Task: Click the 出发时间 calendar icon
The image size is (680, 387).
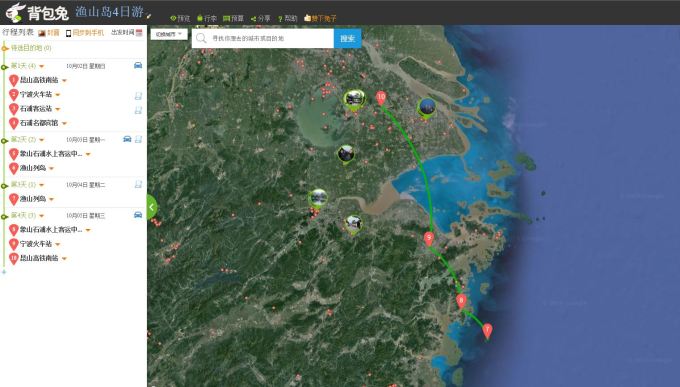Action: tap(139, 33)
